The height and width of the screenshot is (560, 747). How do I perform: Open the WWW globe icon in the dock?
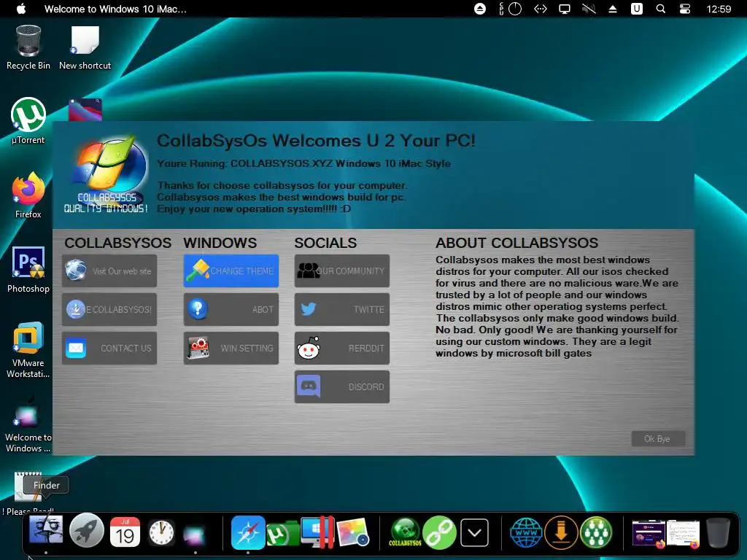coord(527,532)
